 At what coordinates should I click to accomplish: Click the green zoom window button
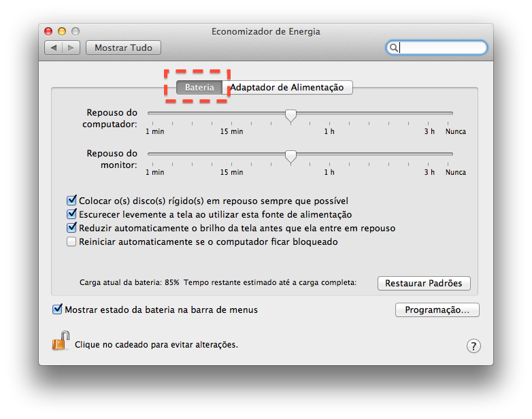(75, 31)
